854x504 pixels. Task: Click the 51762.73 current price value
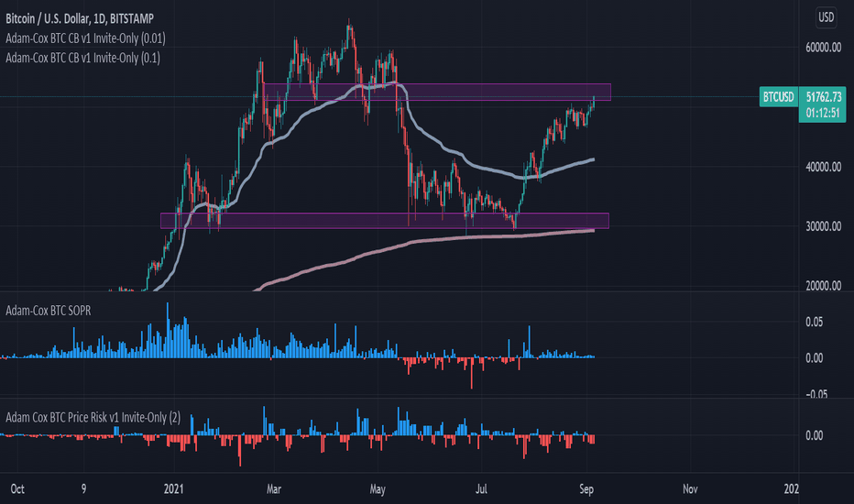coord(824,96)
